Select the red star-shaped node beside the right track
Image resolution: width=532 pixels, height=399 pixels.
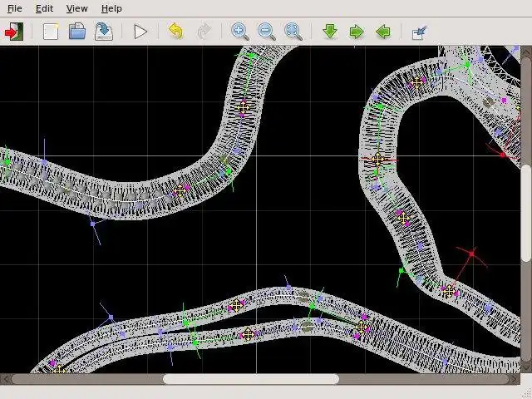pos(471,254)
